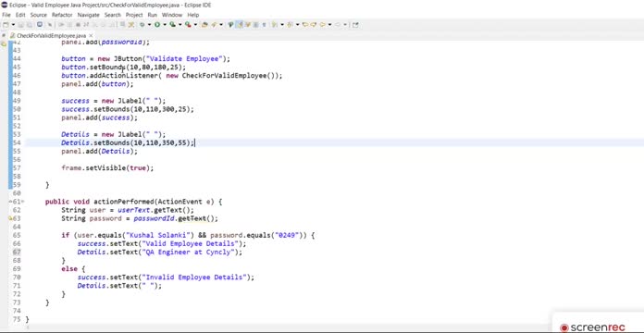Click the Debug bug icon in toolbar

[x=142, y=25]
